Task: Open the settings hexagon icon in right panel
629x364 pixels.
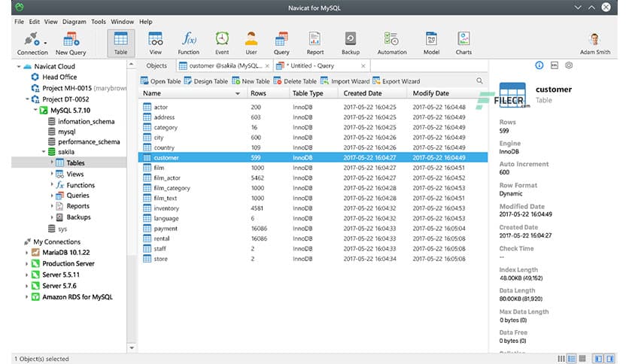Action: click(569, 65)
